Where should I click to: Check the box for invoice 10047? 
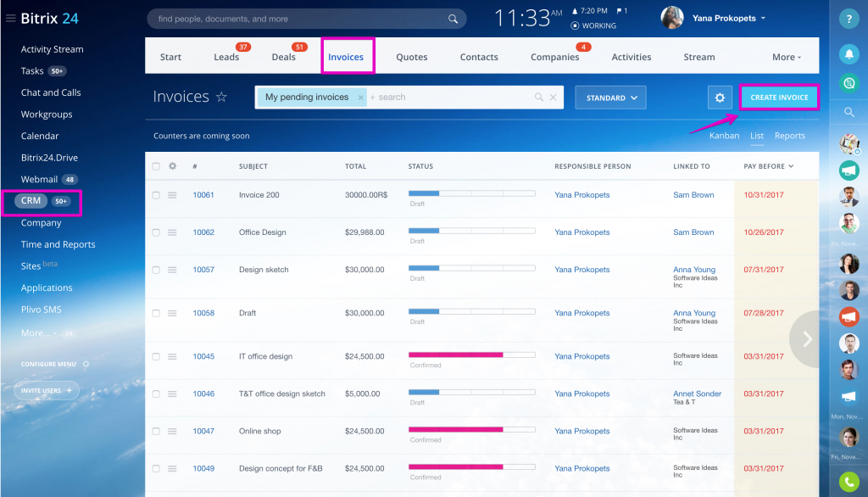tap(156, 431)
